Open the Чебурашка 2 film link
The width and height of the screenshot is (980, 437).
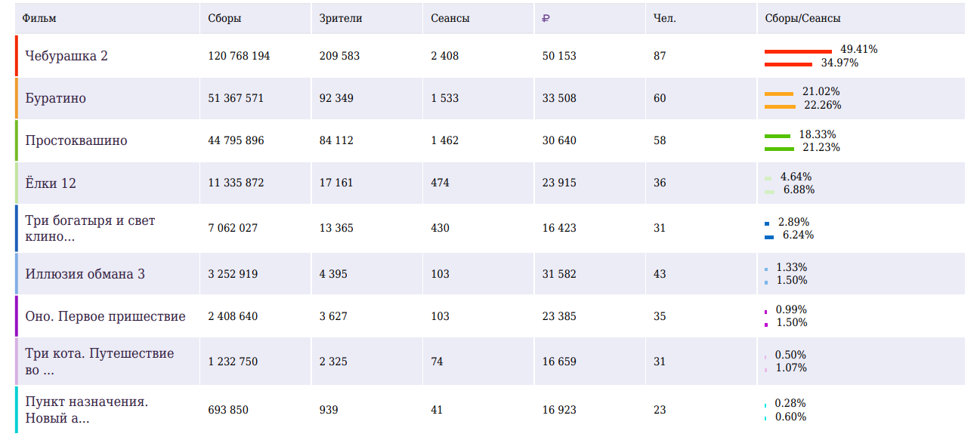pyautogui.click(x=66, y=56)
